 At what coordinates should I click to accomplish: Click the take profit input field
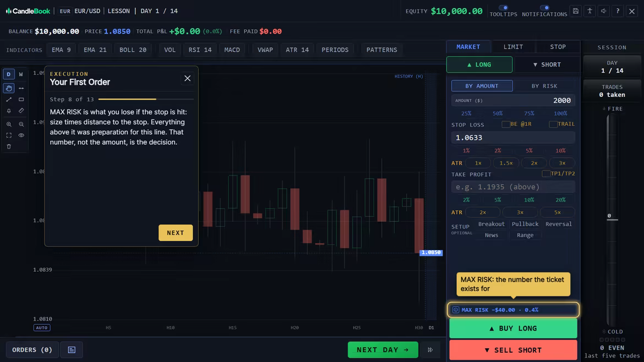pos(513,187)
